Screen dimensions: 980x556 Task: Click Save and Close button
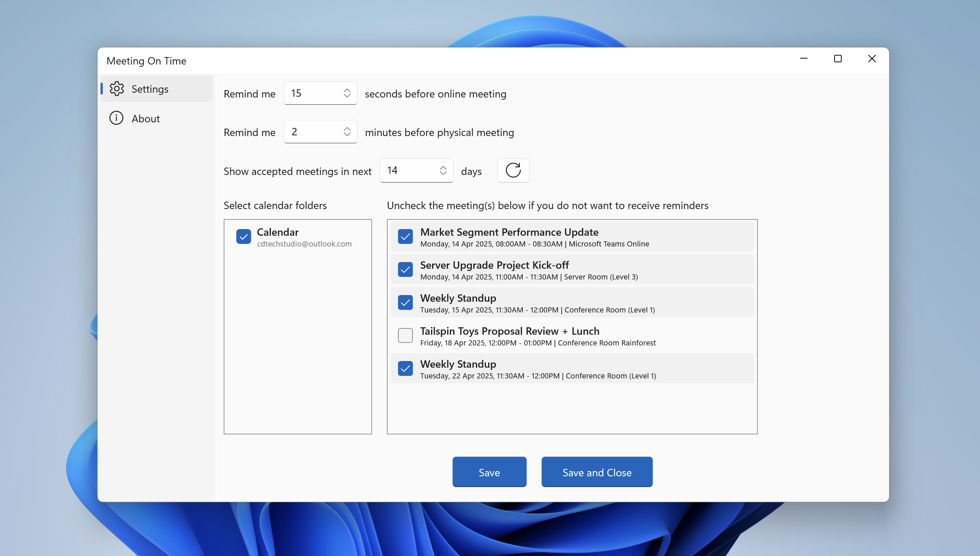(596, 472)
